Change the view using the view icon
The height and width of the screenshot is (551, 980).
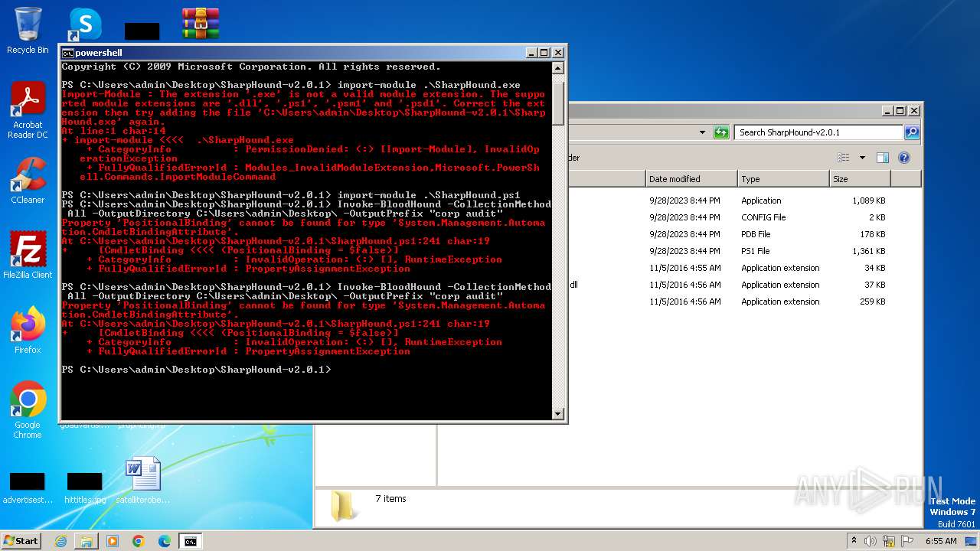click(x=844, y=158)
